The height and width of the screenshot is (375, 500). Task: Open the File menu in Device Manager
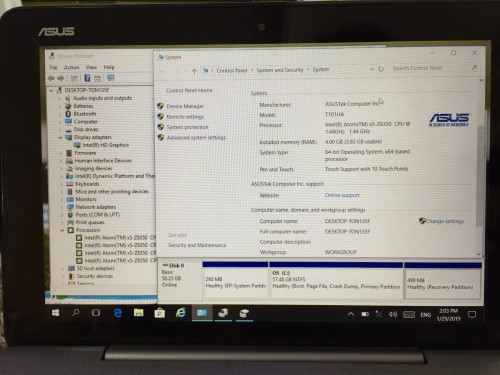pyautogui.click(x=53, y=67)
